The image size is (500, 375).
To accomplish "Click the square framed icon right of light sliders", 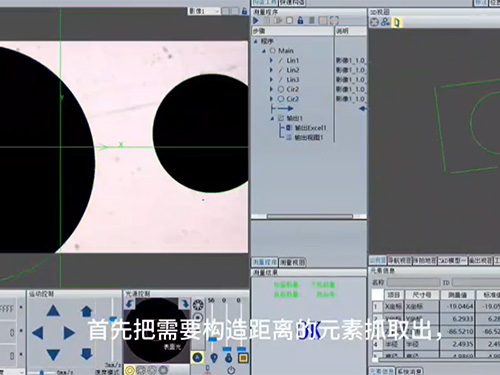I will pyautogui.click(x=243, y=358).
